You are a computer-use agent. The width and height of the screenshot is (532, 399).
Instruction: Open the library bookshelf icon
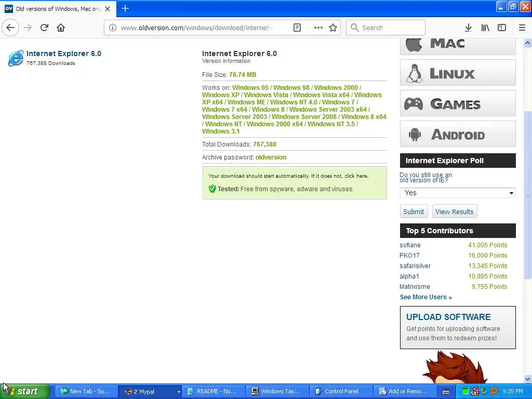[x=485, y=28]
